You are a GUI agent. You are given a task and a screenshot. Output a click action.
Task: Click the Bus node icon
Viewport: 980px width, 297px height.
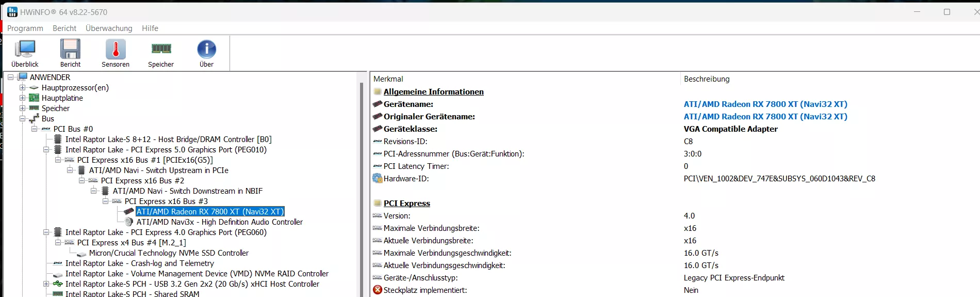(34, 118)
